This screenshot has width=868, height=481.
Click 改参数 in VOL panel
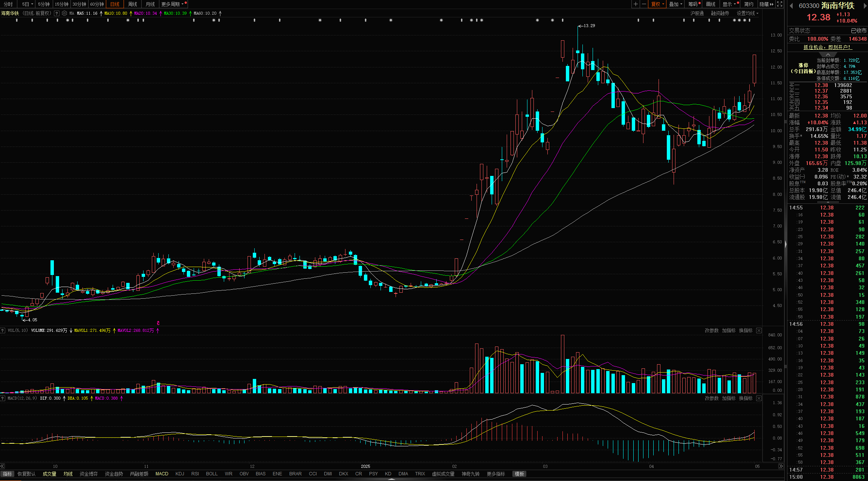tap(712, 330)
